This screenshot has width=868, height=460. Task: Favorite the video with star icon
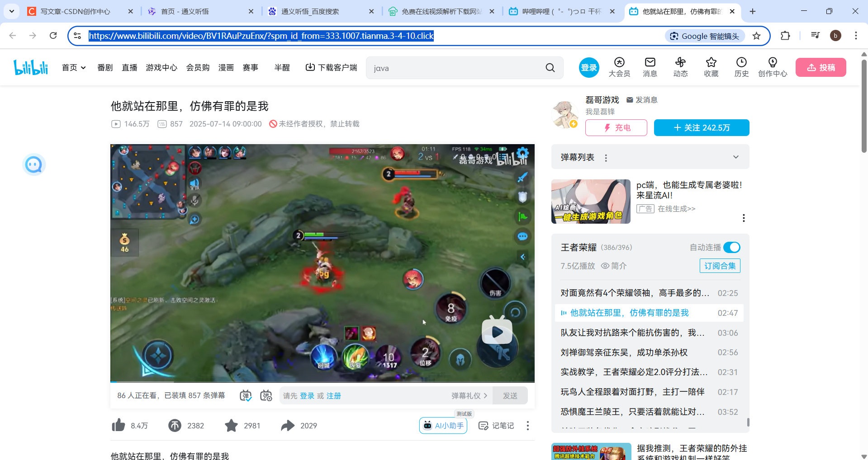point(231,425)
